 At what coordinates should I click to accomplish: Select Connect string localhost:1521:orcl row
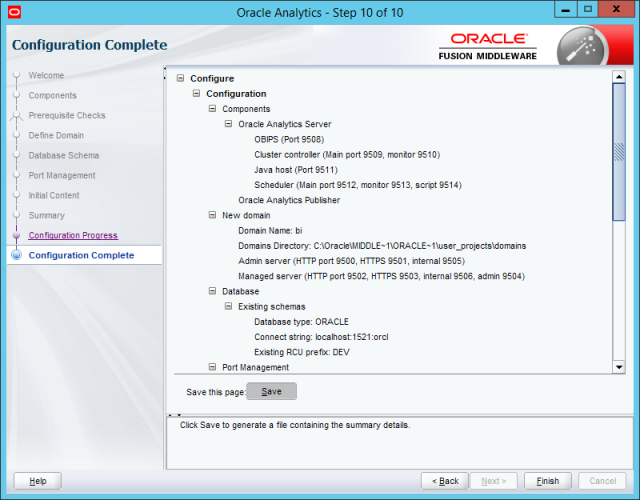(321, 337)
